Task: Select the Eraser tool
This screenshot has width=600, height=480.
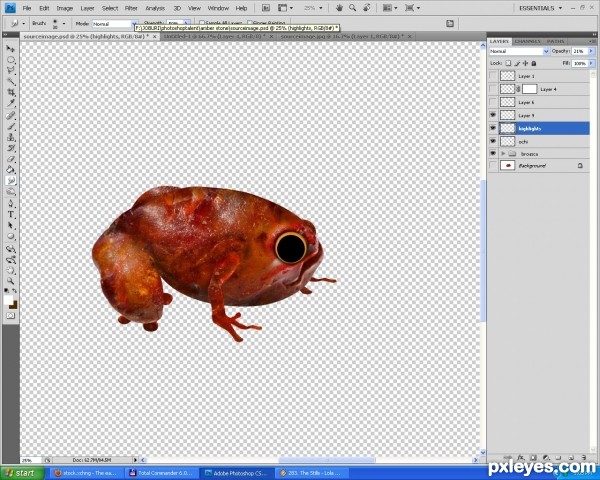Action: [11, 159]
